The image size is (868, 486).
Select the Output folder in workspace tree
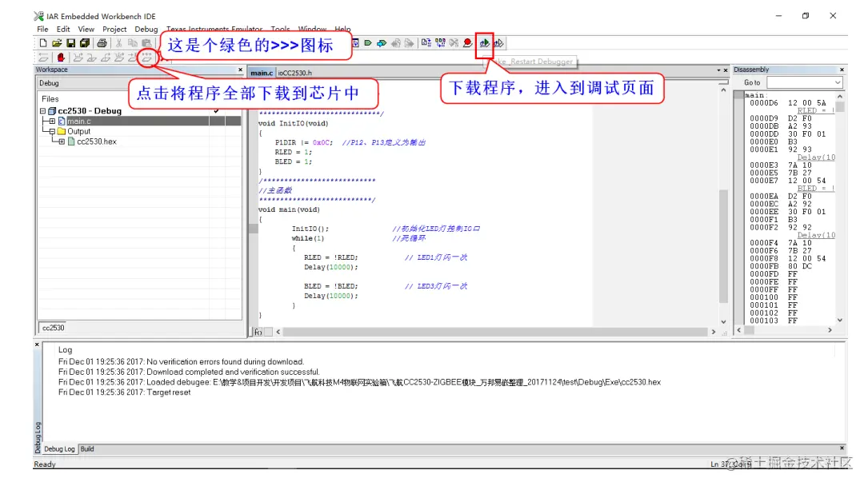(78, 132)
